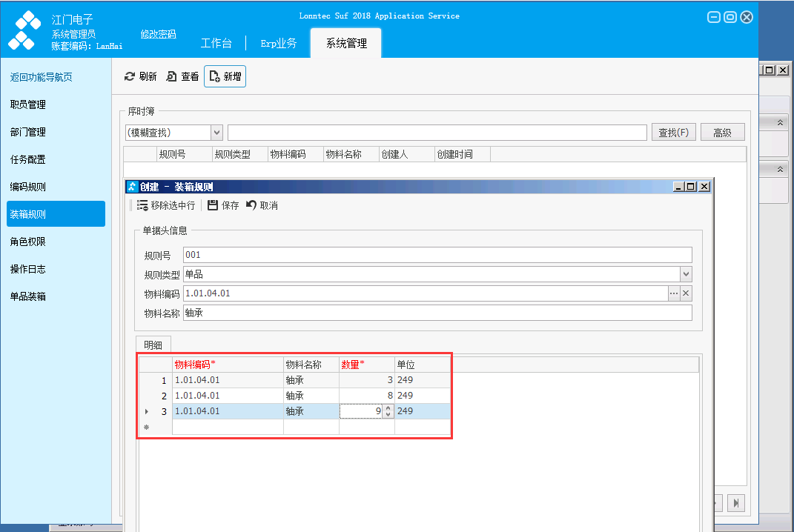Screen dimensions: 794x532
Task: Select 编码规则 in the sidebar
Action: 28,187
